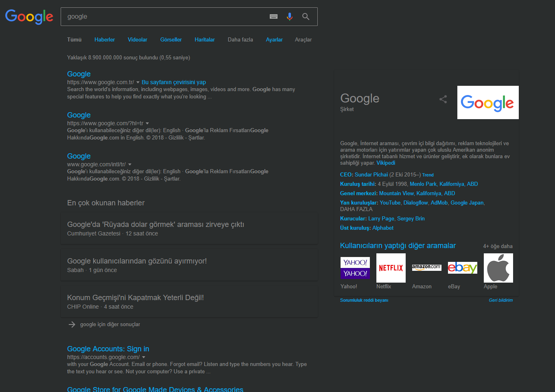This screenshot has height=392, width=555.
Task: Click Sundar Pichai link
Action: pos(371,175)
